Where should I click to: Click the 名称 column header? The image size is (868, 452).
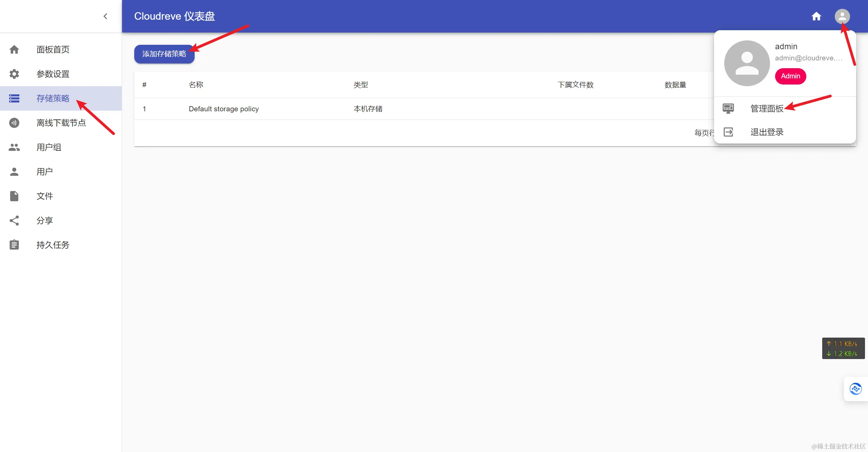point(196,85)
